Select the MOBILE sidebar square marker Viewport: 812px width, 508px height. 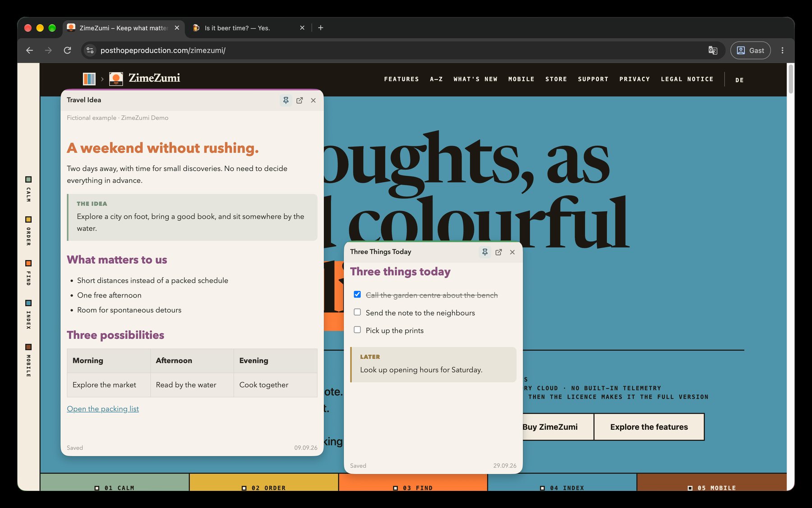(28, 347)
